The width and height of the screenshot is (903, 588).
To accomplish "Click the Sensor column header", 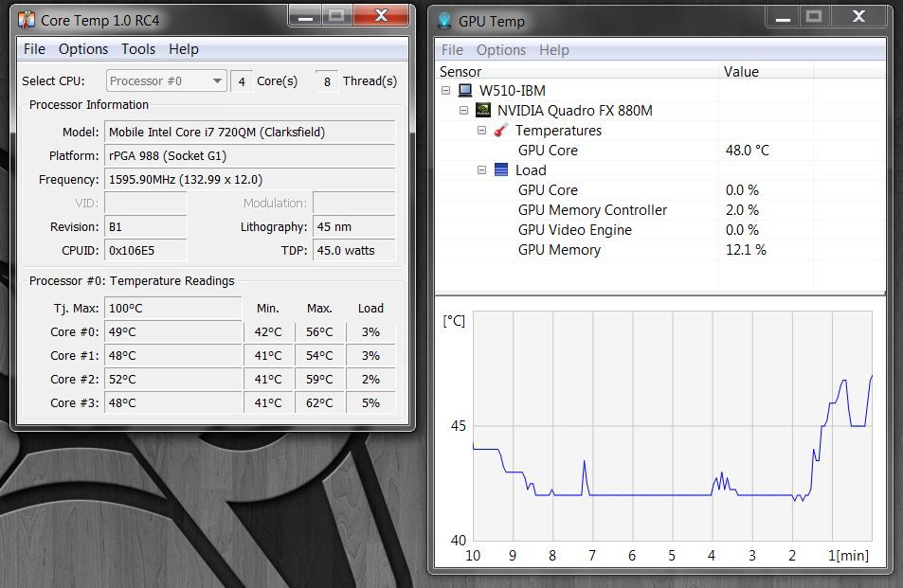I will (x=577, y=71).
